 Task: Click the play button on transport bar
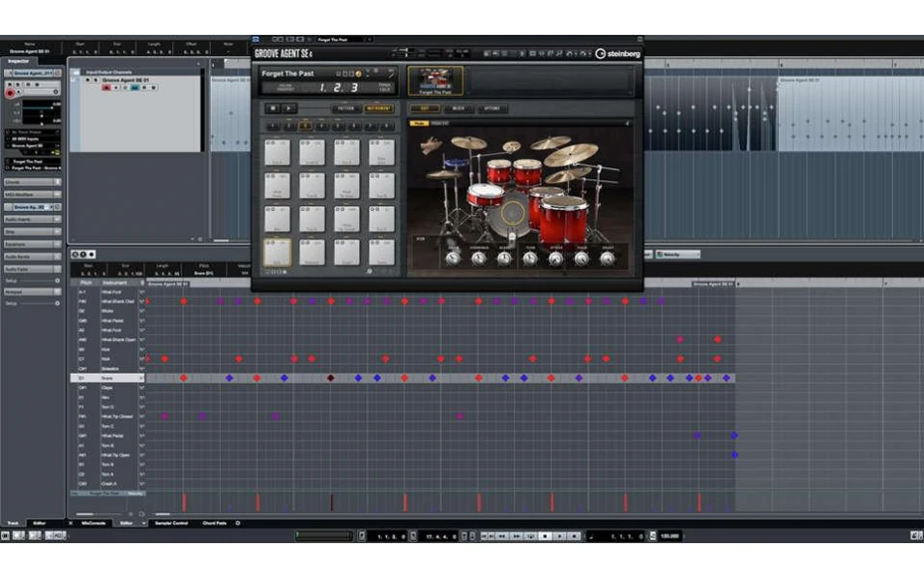pyautogui.click(x=560, y=536)
